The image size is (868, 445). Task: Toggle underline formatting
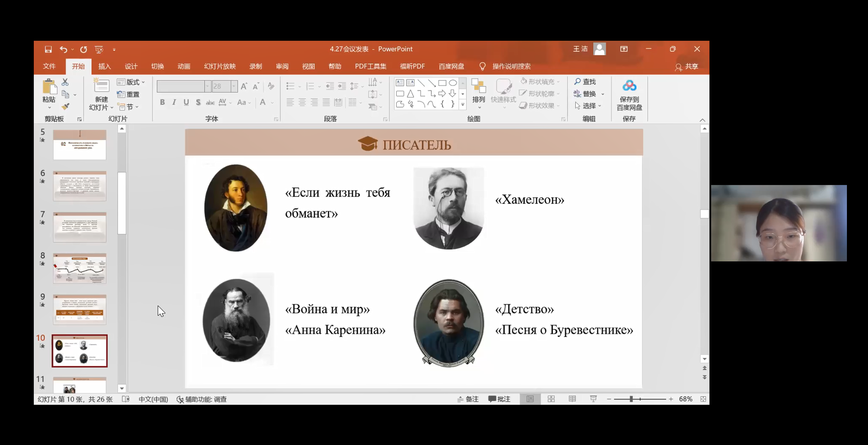pyautogui.click(x=186, y=102)
